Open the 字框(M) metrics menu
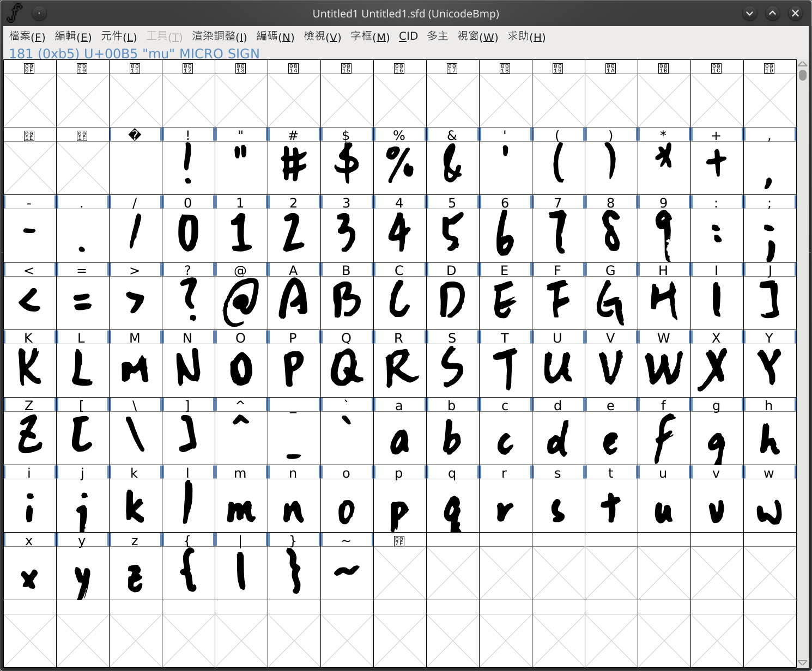This screenshot has height=671, width=812. [370, 36]
